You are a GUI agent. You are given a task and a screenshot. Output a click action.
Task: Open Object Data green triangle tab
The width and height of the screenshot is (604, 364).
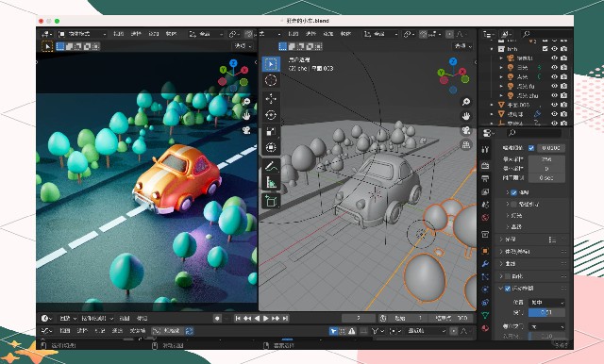pos(485,316)
